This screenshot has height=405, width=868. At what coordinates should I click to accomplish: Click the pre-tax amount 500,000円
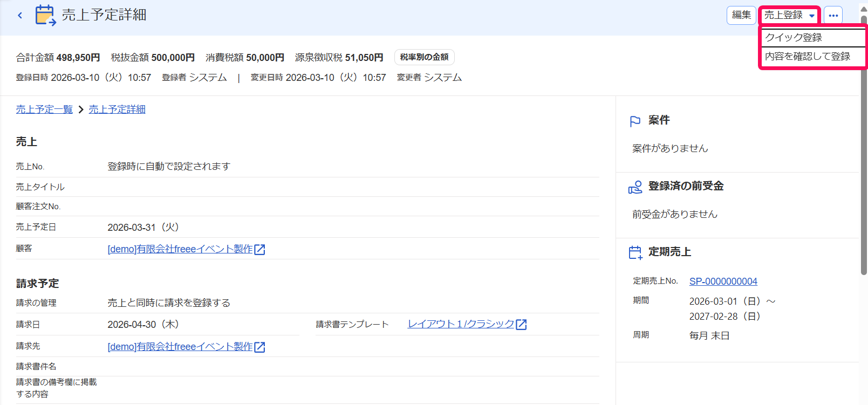pyautogui.click(x=173, y=57)
